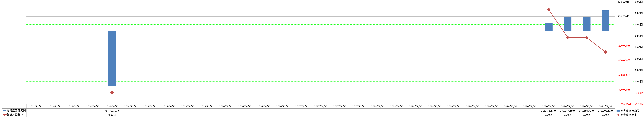
Task: Select the -0.00回 cell under 2014/09/30
Action: [112, 115]
